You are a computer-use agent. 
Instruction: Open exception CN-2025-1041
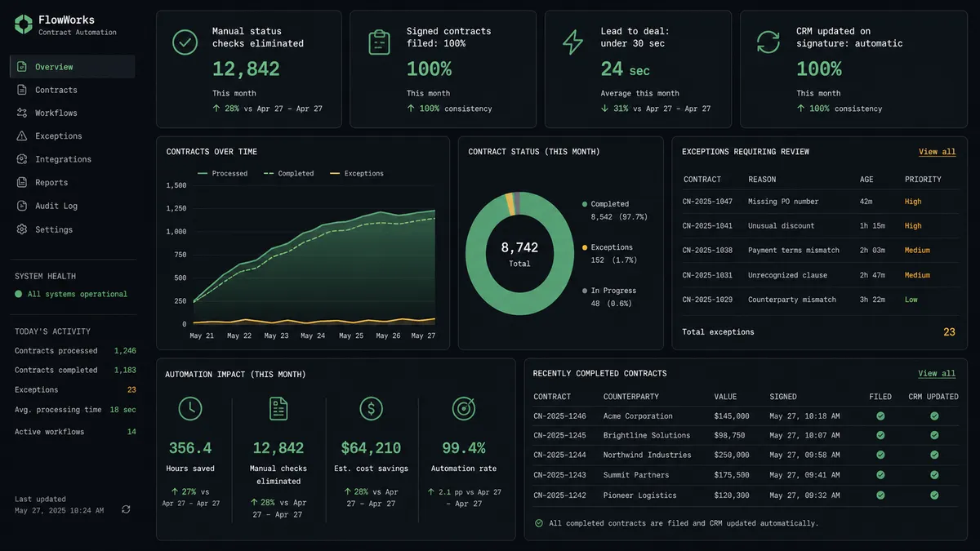[707, 226]
